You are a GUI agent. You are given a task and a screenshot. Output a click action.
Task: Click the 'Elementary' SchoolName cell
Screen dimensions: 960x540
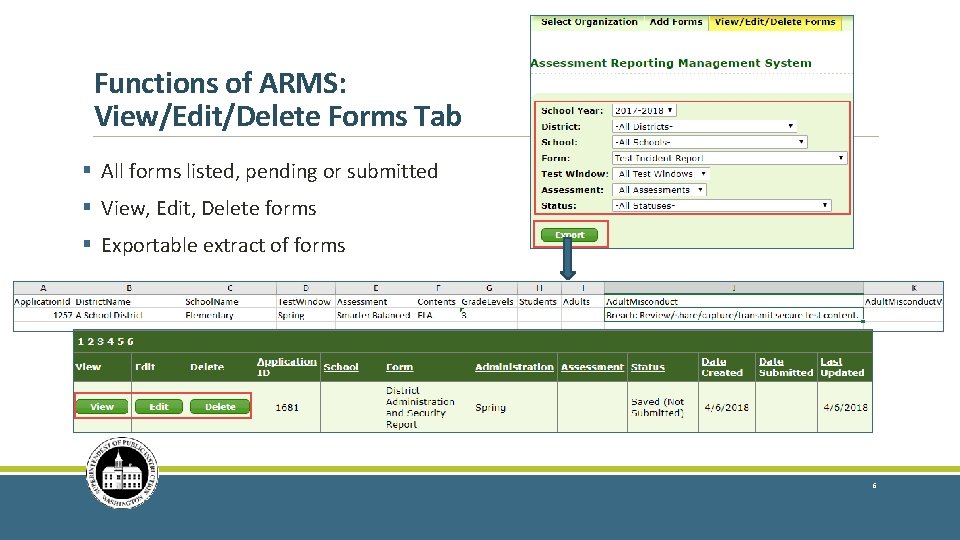click(230, 315)
